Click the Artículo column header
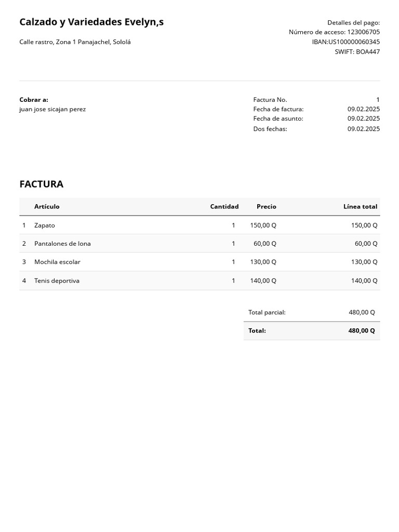The height and width of the screenshot is (532, 399). coord(47,207)
